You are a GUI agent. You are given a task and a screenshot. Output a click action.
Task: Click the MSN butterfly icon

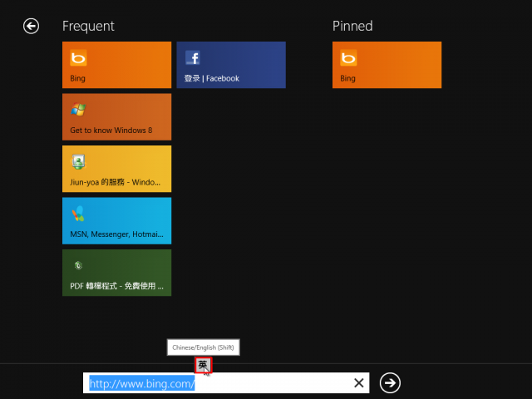[x=78, y=214]
